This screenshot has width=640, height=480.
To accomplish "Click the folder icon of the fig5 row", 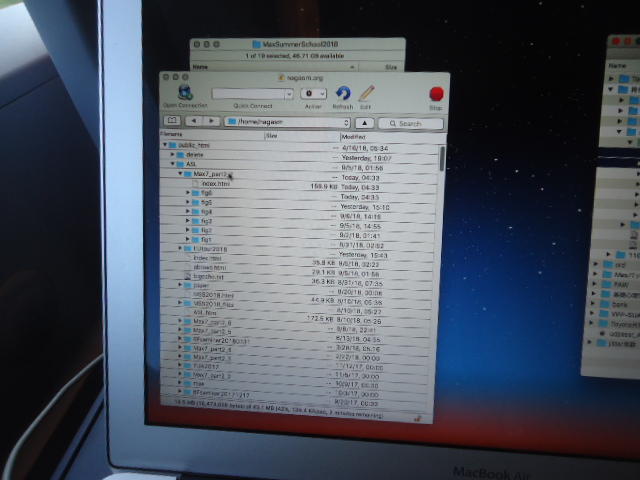I will click(196, 202).
